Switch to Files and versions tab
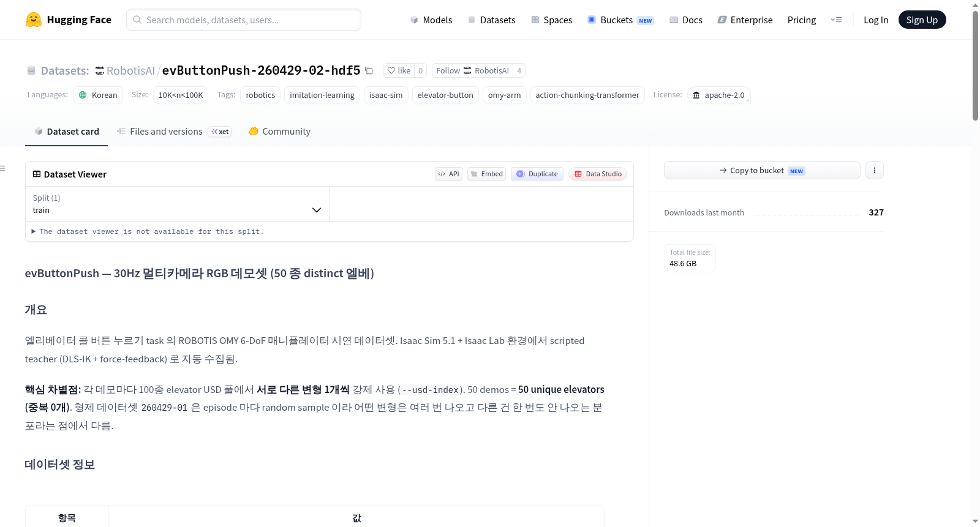 point(174,132)
